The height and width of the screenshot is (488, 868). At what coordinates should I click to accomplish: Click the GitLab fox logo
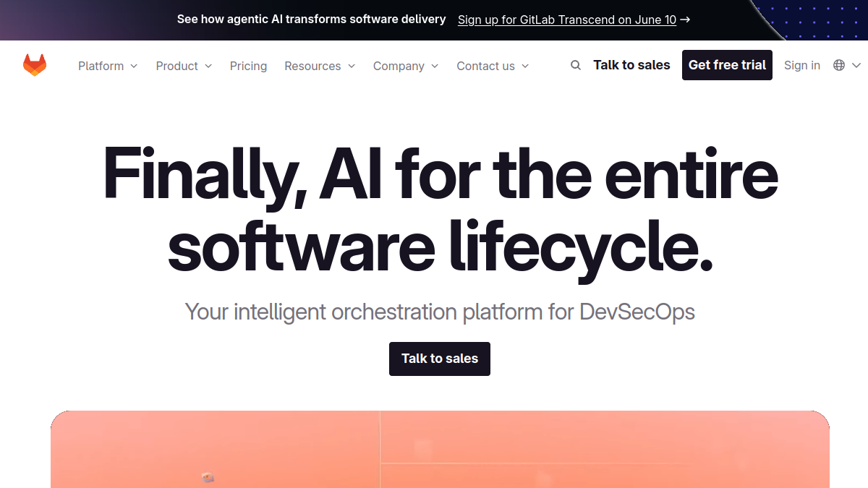click(x=35, y=65)
